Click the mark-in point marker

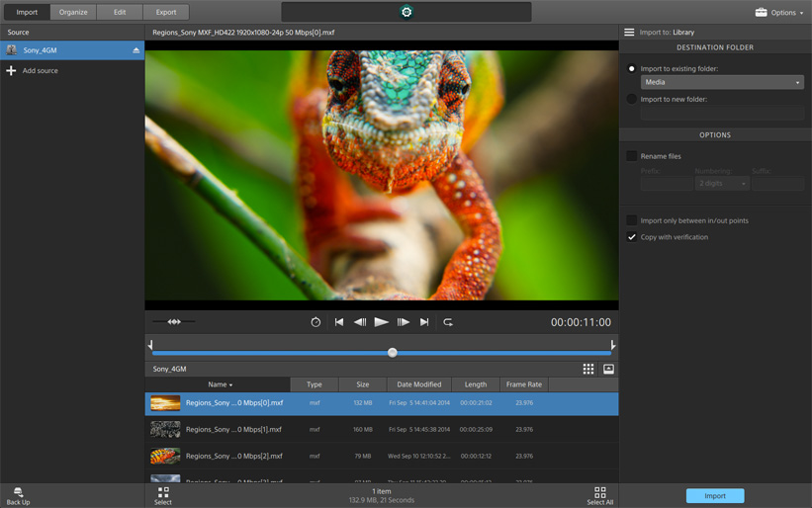(x=150, y=345)
